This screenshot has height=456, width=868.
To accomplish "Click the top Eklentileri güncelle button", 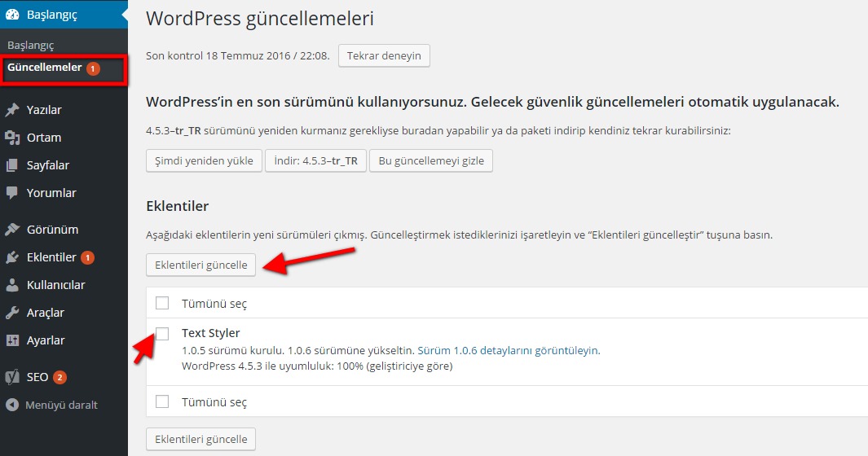I will pyautogui.click(x=201, y=265).
